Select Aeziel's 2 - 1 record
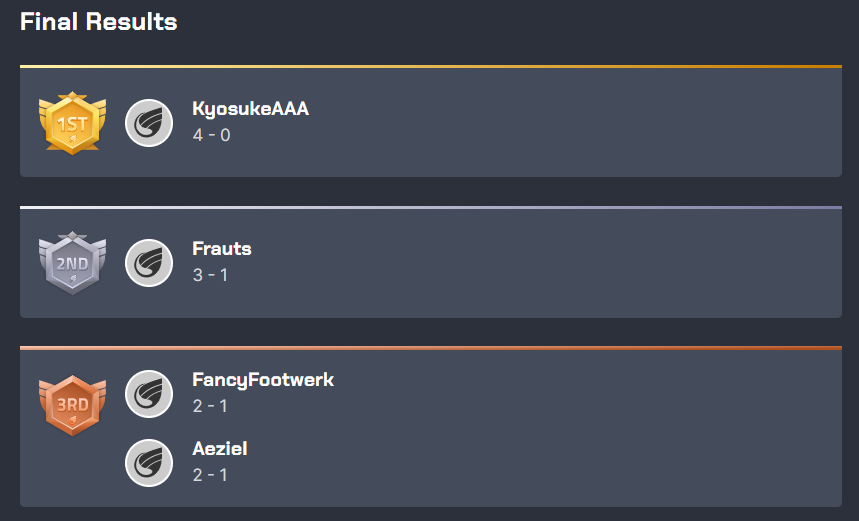Screen dimensions: 859x521 tap(210, 474)
